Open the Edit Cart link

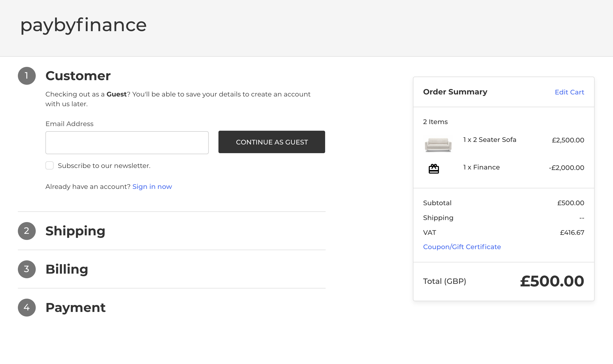click(569, 92)
